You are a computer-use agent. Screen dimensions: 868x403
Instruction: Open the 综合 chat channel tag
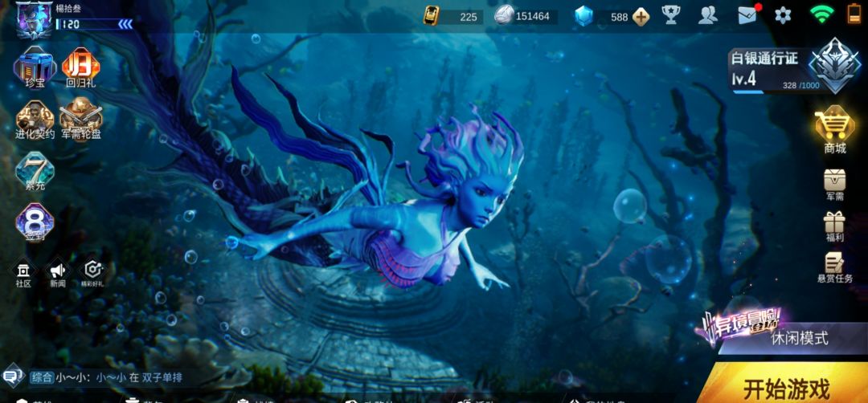[42, 377]
